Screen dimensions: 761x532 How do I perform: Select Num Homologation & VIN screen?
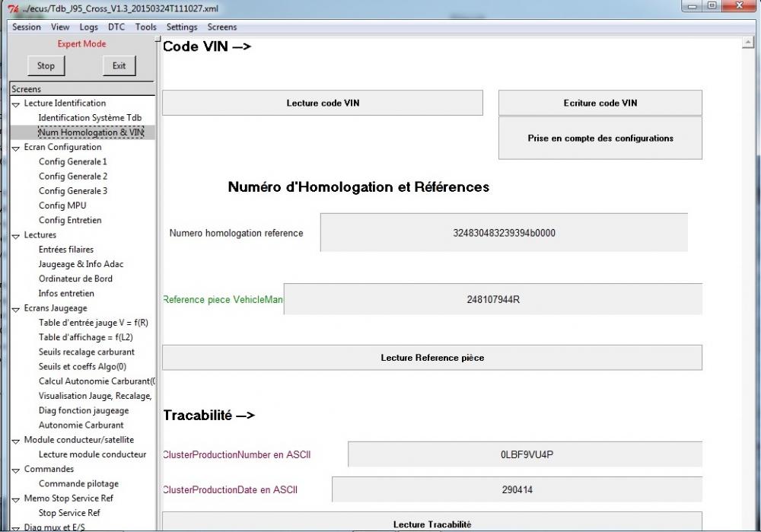91,132
